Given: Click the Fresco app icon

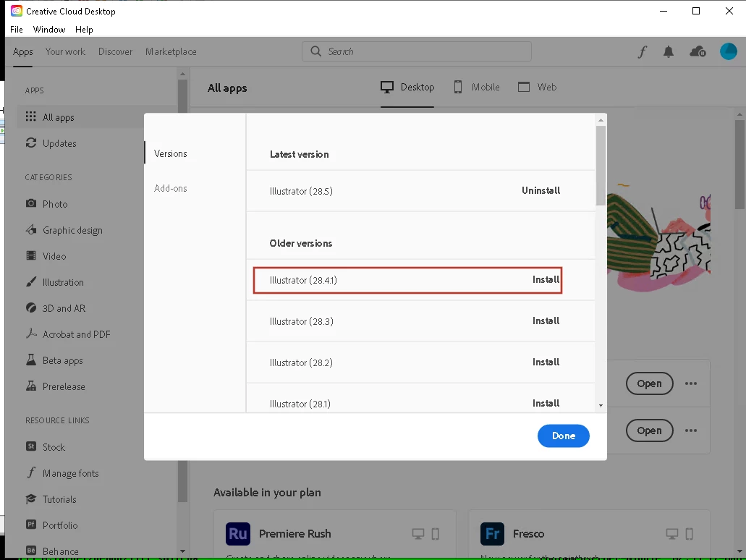Looking at the screenshot, I should coord(493,533).
